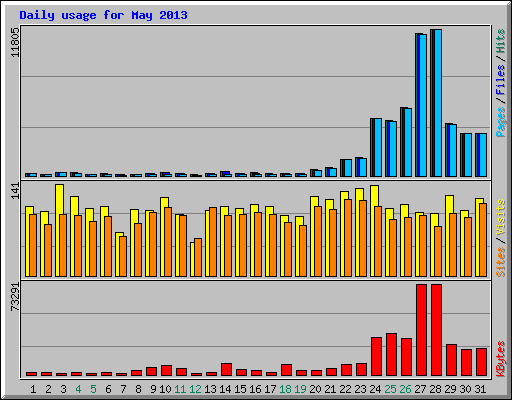
Task: Select the 73291 y-axis value
Action: click(x=15, y=297)
